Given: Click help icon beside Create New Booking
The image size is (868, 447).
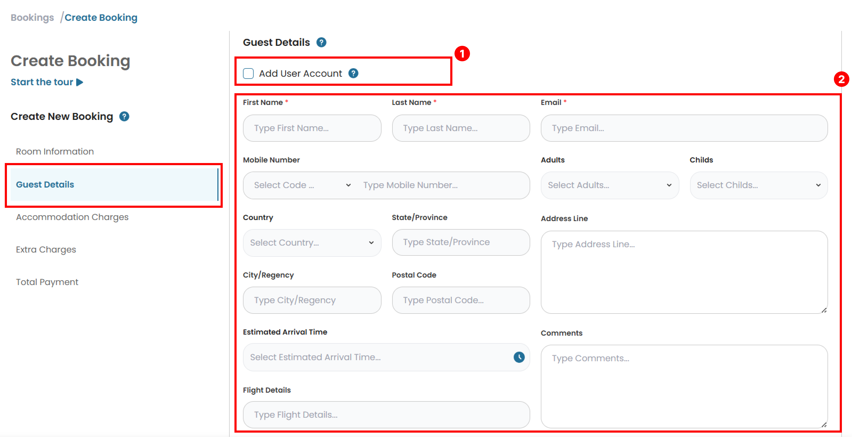Looking at the screenshot, I should point(124,116).
